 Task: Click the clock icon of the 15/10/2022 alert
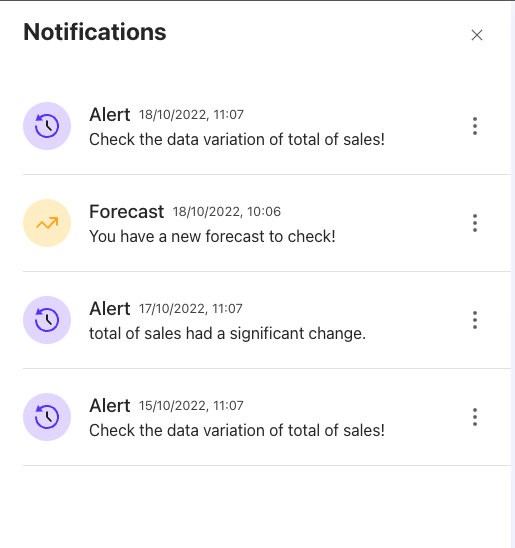pos(47,417)
